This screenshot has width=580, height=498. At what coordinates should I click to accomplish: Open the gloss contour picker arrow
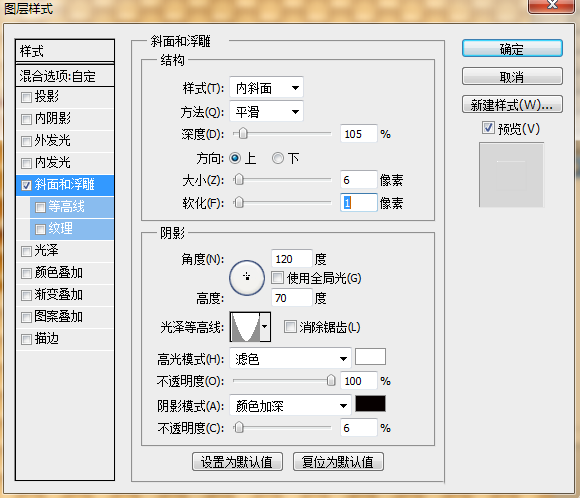264,327
